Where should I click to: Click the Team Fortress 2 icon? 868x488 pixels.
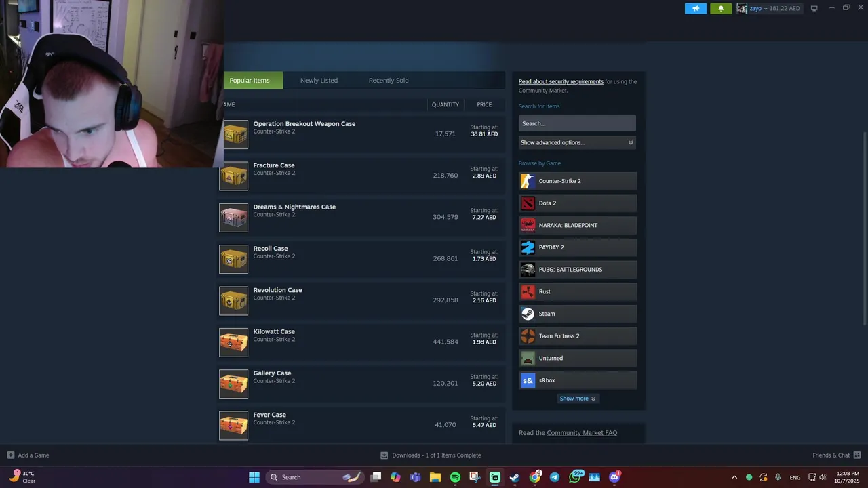click(x=528, y=336)
